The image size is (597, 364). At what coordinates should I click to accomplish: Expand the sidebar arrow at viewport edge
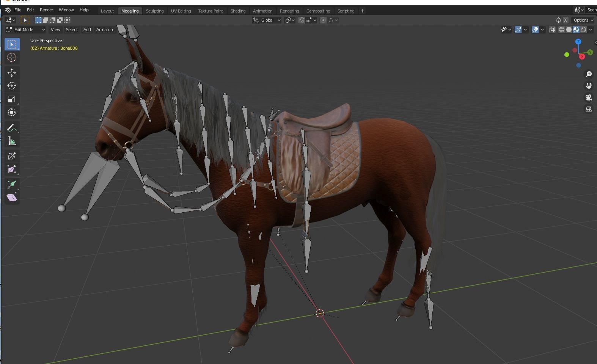[x=595, y=42]
